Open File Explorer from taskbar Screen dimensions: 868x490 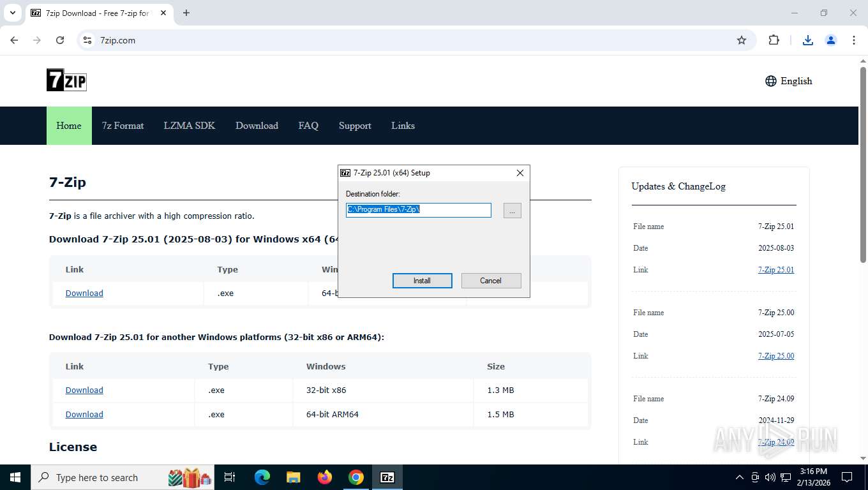point(293,477)
